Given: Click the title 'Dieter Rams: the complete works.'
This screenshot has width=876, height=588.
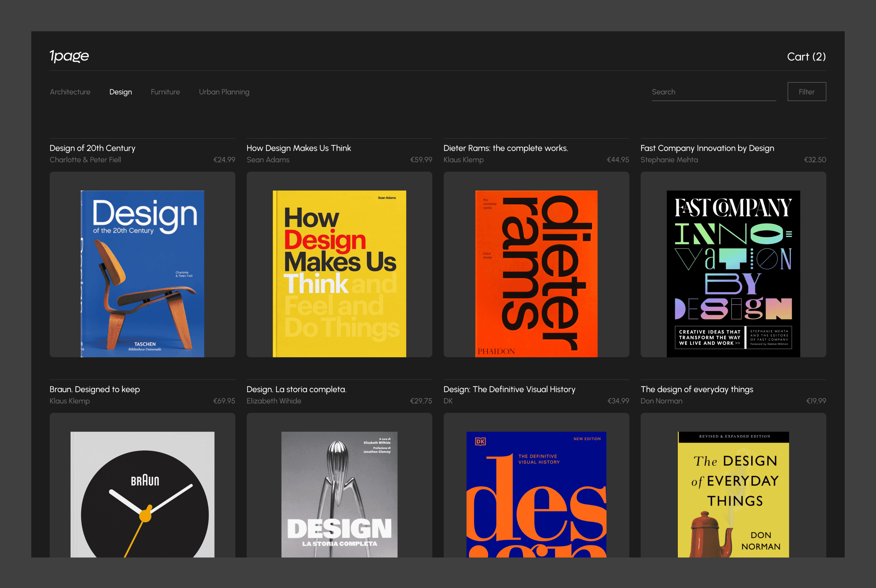Looking at the screenshot, I should pos(505,148).
